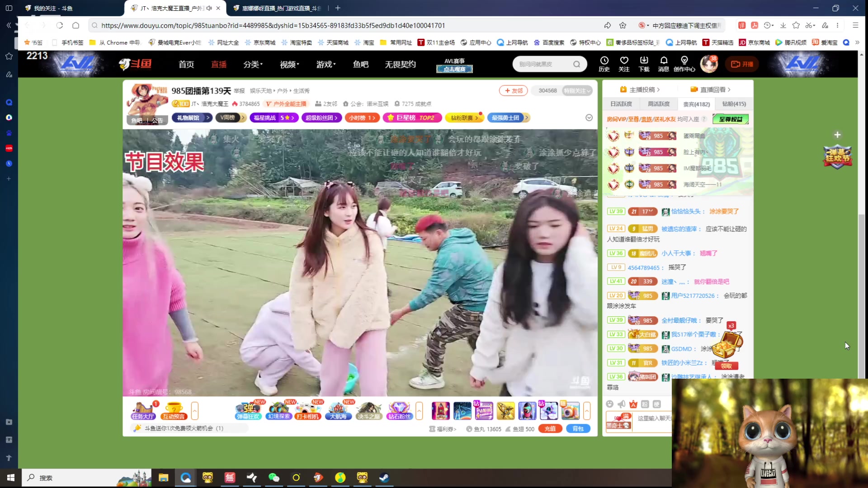Click the 消息 notification bell icon
The width and height of the screenshot is (868, 488).
point(664,64)
